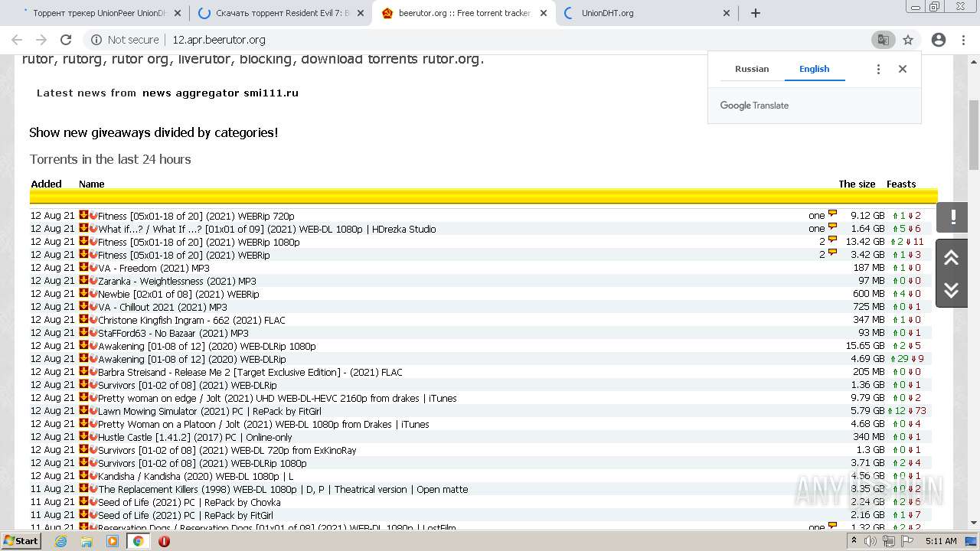Open Windows Media Player from the taskbar
The image size is (980, 551).
click(x=113, y=541)
